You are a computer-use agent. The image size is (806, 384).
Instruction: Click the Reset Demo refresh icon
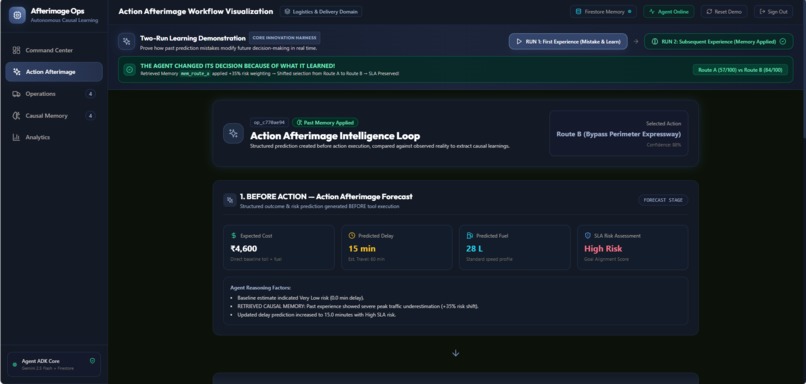[709, 11]
